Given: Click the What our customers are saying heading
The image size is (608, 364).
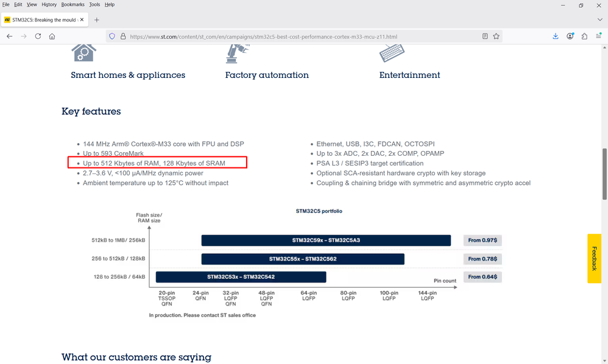Looking at the screenshot, I should click(x=136, y=357).
